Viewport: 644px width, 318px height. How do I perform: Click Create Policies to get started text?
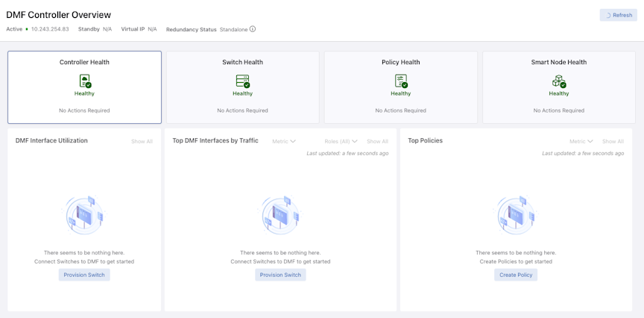[516, 261]
